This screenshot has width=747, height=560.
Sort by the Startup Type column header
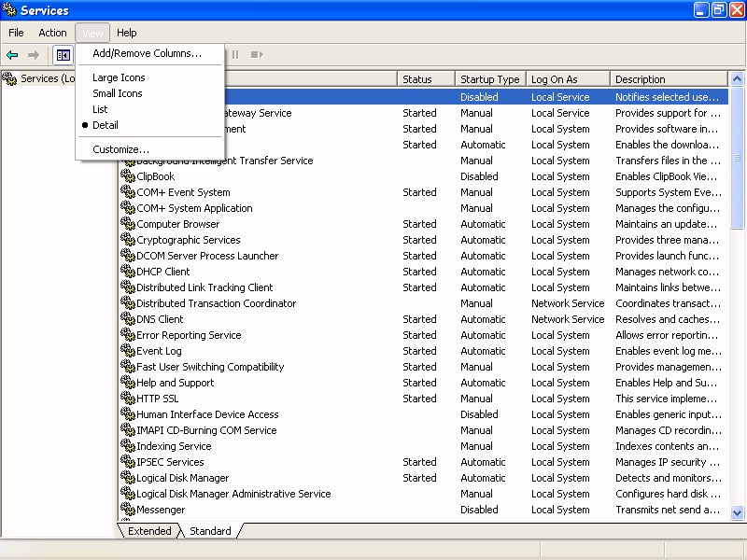pyautogui.click(x=490, y=79)
